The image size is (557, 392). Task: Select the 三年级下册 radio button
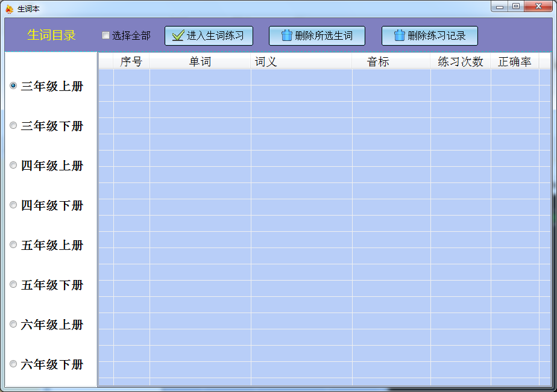pos(13,126)
